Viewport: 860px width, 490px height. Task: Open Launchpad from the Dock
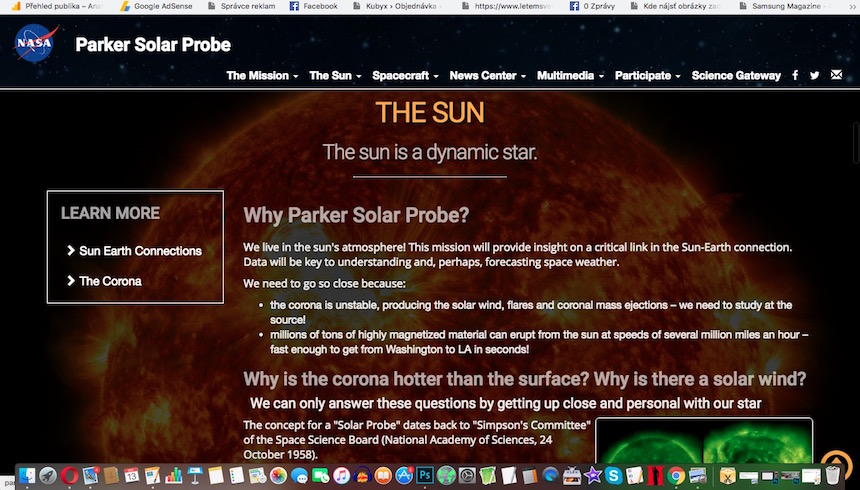(48, 475)
